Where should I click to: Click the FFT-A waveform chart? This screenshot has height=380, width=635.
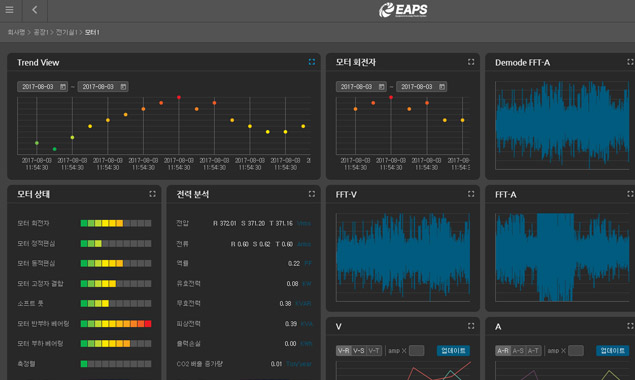pyautogui.click(x=563, y=257)
